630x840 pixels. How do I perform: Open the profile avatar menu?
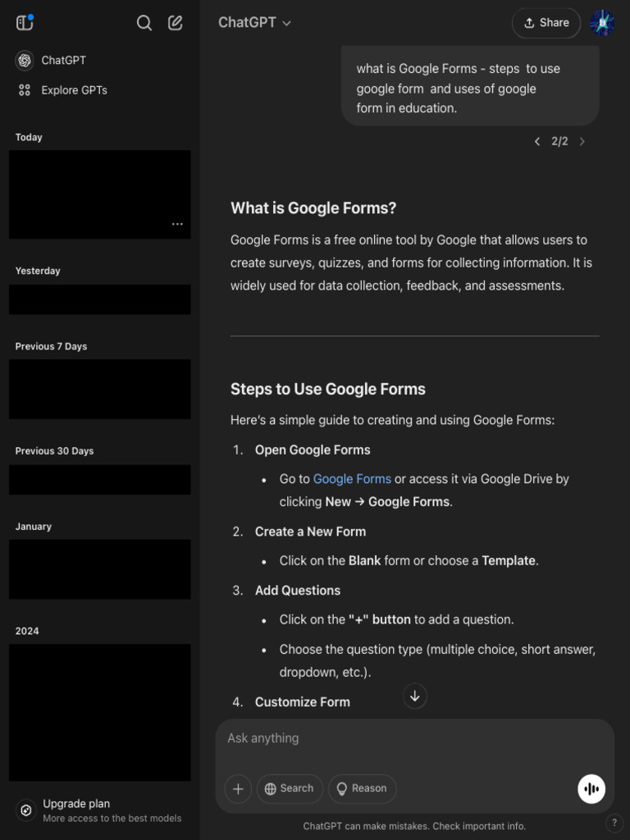602,22
